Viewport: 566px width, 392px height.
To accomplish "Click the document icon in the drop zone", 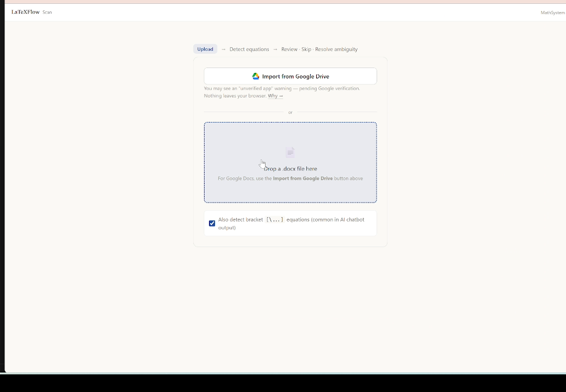I will (290, 152).
